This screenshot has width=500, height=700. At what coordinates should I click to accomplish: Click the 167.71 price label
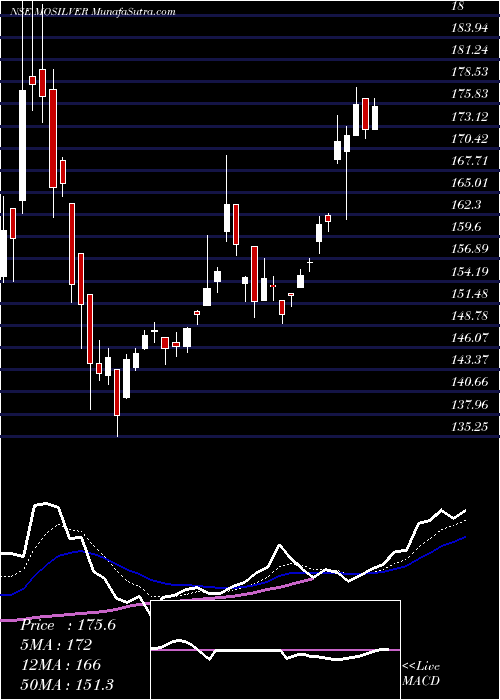click(470, 161)
